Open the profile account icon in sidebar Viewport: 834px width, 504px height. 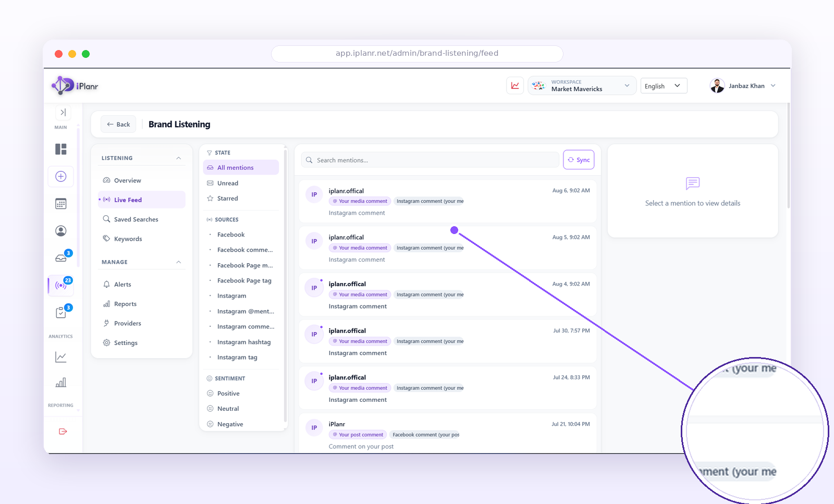[x=61, y=231]
